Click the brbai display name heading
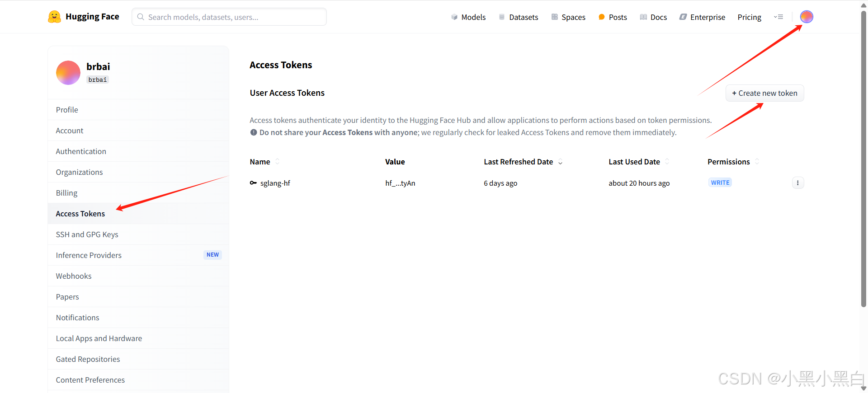868x393 pixels. pos(98,66)
